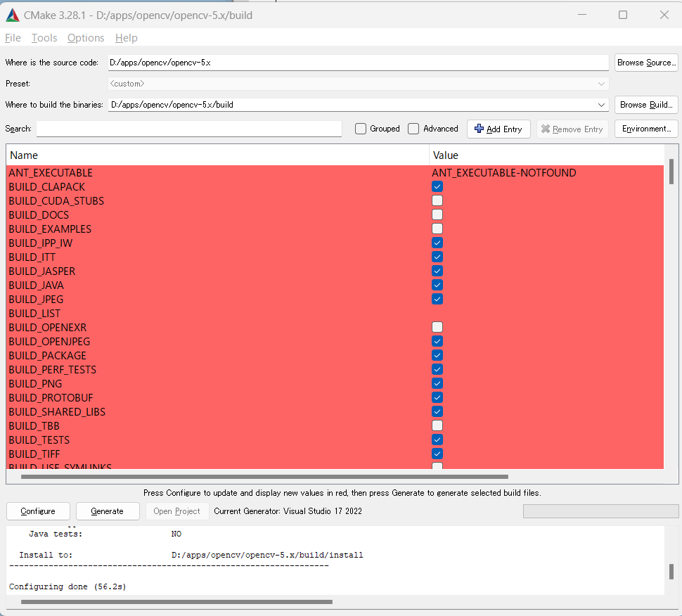Uncheck the BUILD_TESTS checkbox
Screen dimensions: 682x616
[x=437, y=439]
